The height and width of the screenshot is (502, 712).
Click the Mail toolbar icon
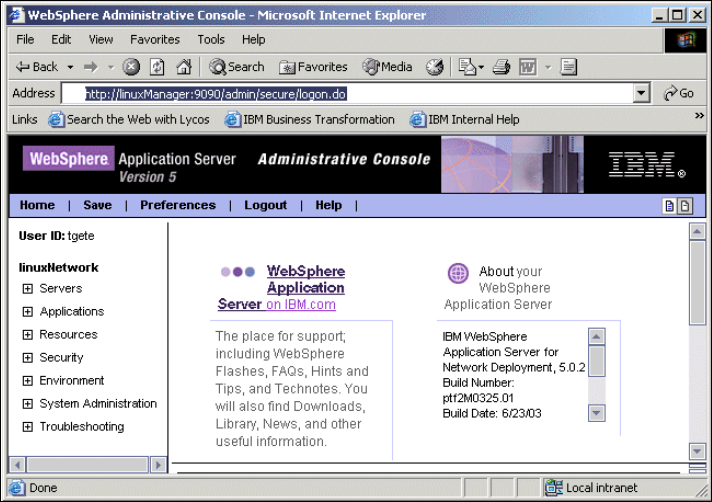point(467,67)
